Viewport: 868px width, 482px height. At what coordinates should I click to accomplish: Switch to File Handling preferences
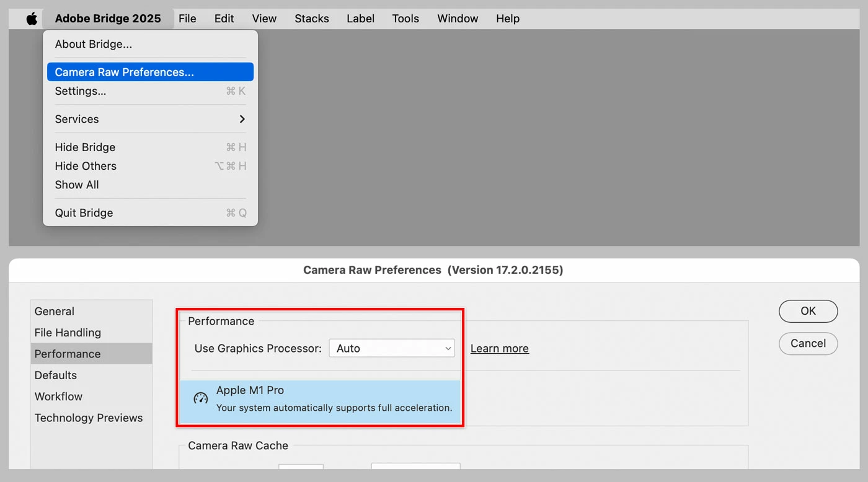pos(91,333)
